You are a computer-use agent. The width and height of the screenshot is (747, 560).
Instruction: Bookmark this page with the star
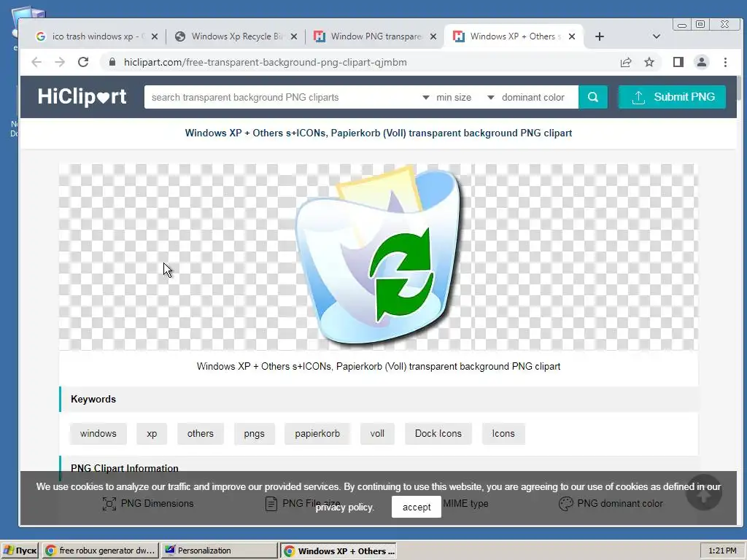coord(649,63)
